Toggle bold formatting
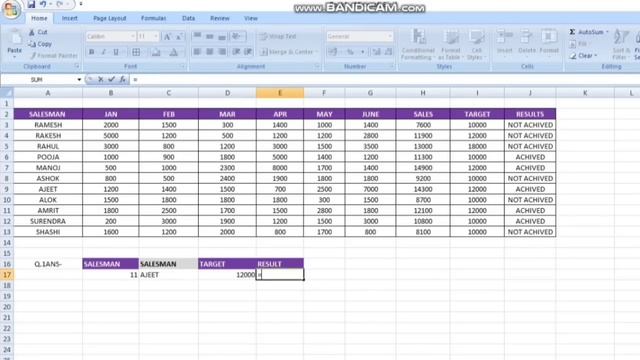 91,52
